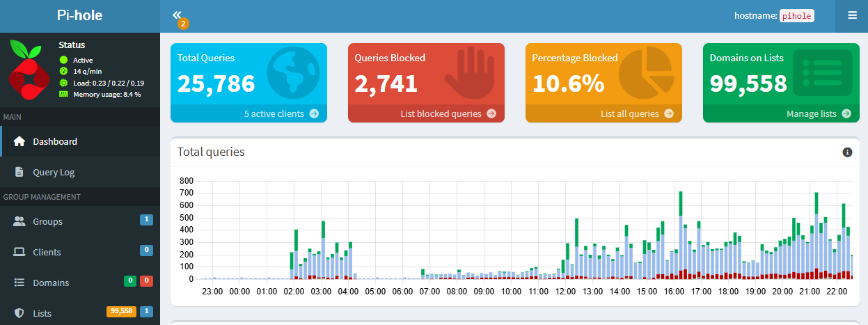Click the list icon in Domains on Lists card
The image size is (868, 325).
tap(822, 73)
